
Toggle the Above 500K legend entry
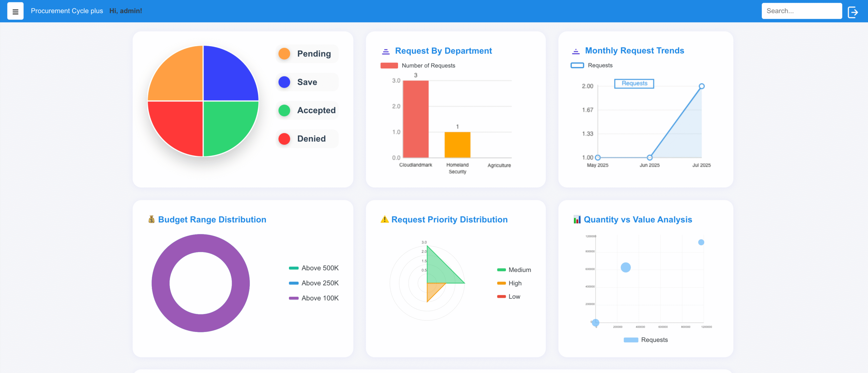click(314, 268)
